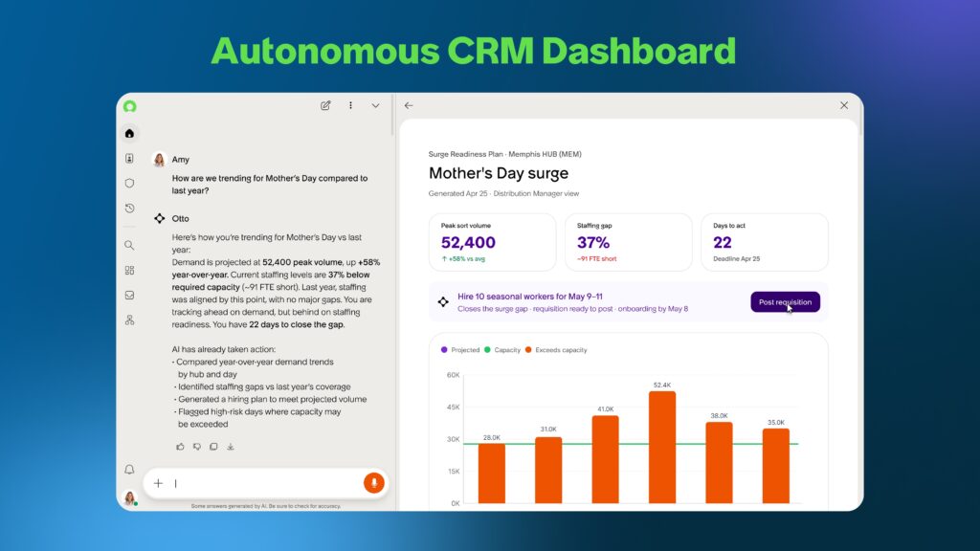Copy Otto's response with copy icon
Image resolution: width=980 pixels, height=551 pixels.
pyautogui.click(x=213, y=447)
